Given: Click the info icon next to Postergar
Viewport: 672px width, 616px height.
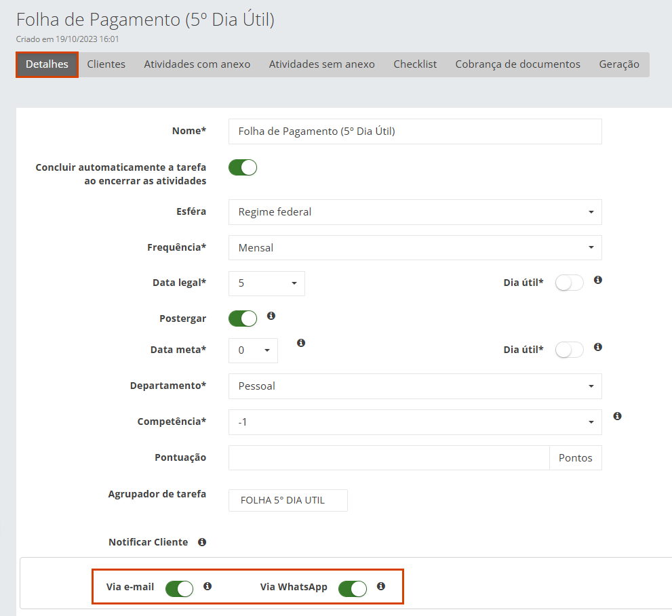Looking at the screenshot, I should point(271,316).
